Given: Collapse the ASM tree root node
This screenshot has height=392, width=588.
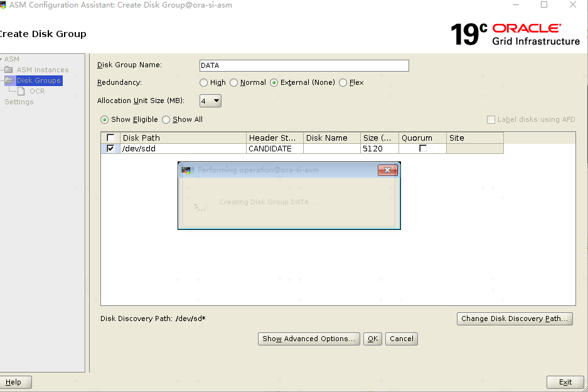Looking at the screenshot, I should [x=1, y=59].
